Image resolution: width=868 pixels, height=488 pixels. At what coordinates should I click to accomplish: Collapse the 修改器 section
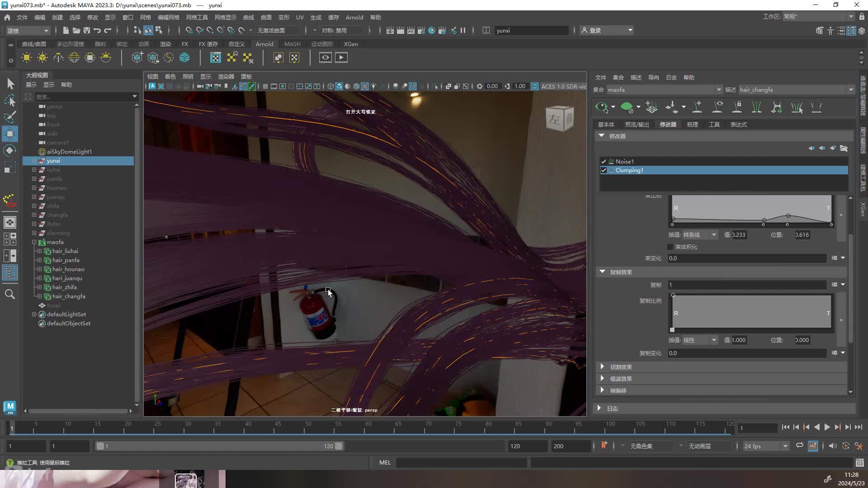pos(601,136)
